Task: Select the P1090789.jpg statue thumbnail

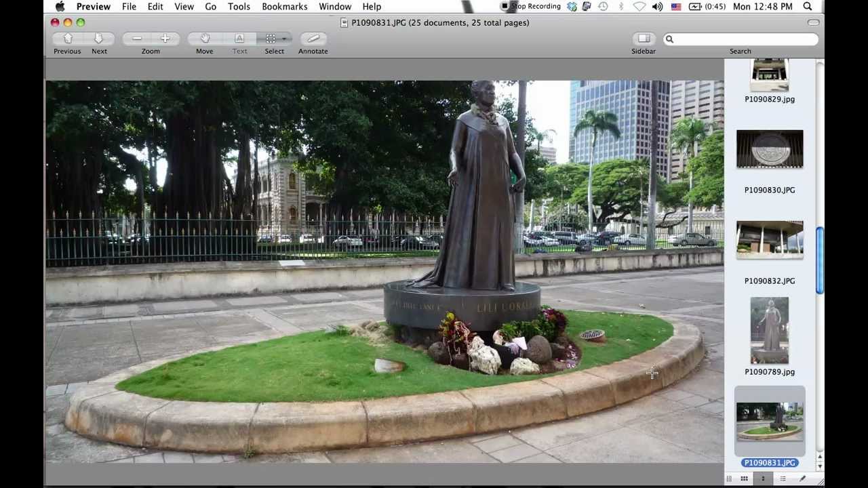Action: tap(770, 331)
